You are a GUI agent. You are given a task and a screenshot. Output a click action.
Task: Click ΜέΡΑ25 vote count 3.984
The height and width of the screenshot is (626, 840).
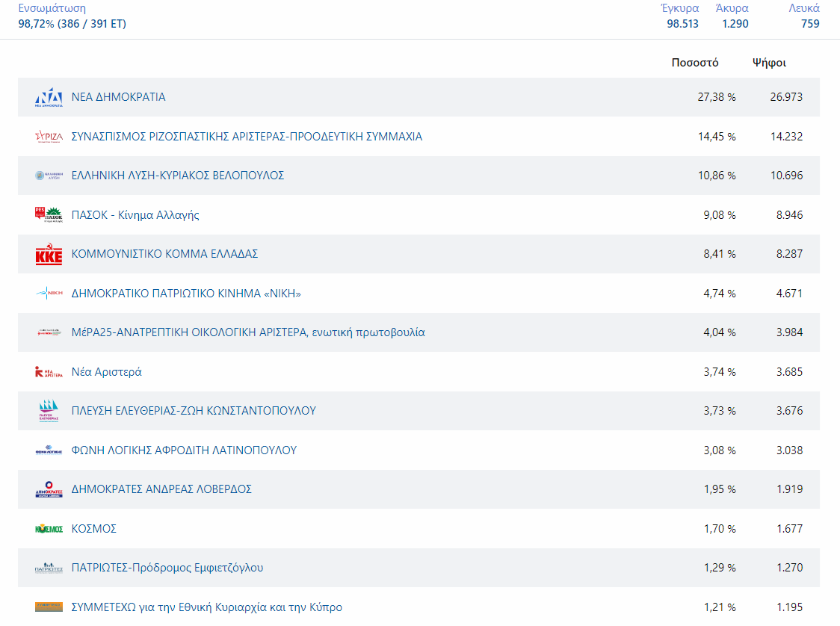point(790,332)
